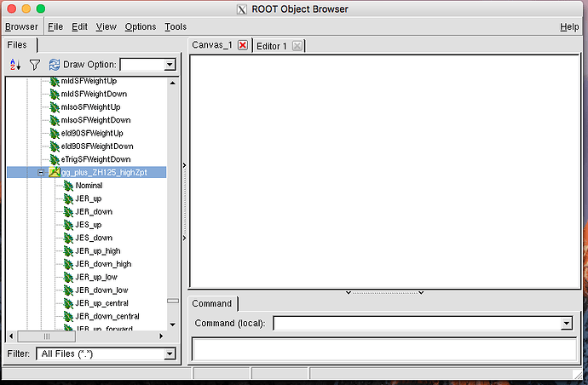588x385 pixels.
Task: Select the Nominal histogram entry
Action: 89,185
